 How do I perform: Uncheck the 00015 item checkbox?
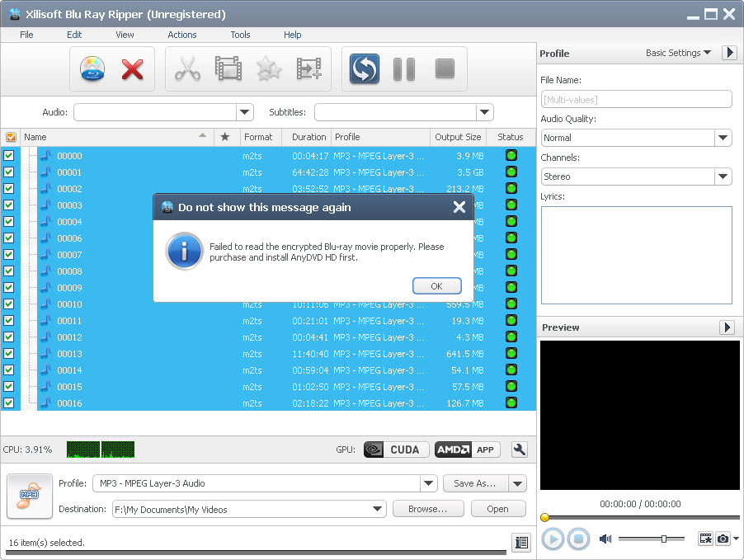(8, 387)
